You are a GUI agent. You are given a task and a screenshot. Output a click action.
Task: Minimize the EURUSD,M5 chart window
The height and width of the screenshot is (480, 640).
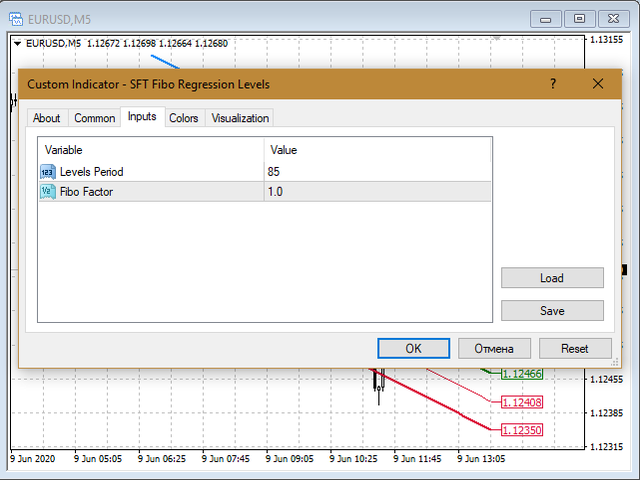(546, 17)
